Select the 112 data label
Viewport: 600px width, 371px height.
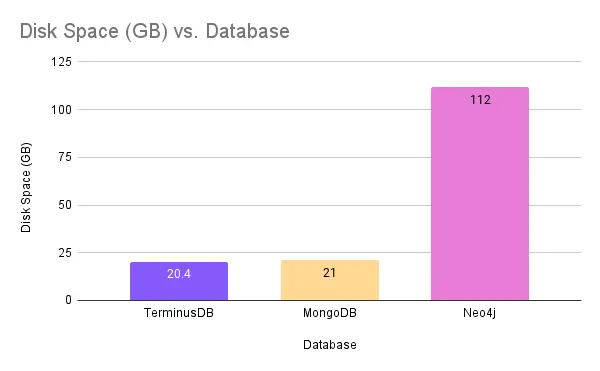[480, 100]
